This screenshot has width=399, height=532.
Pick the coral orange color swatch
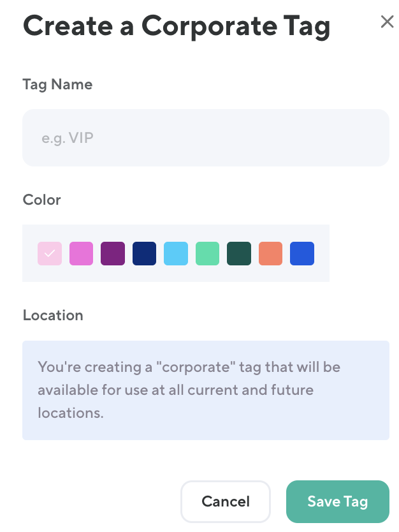pos(270,253)
